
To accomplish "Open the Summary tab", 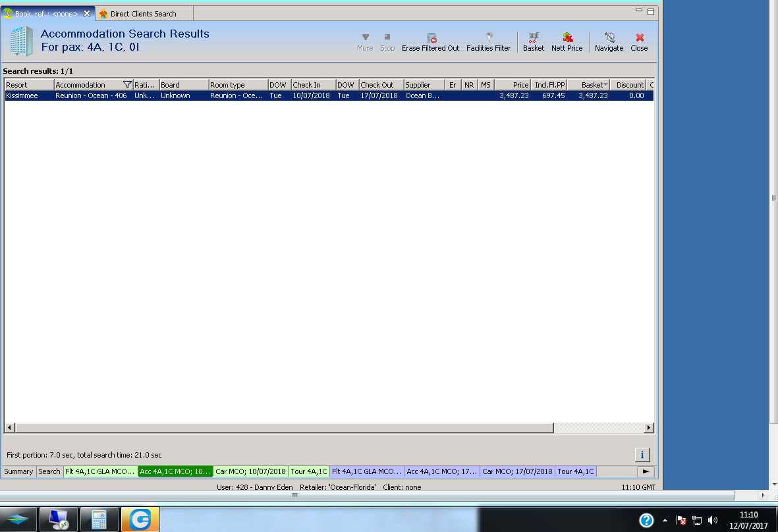I will tap(18, 471).
